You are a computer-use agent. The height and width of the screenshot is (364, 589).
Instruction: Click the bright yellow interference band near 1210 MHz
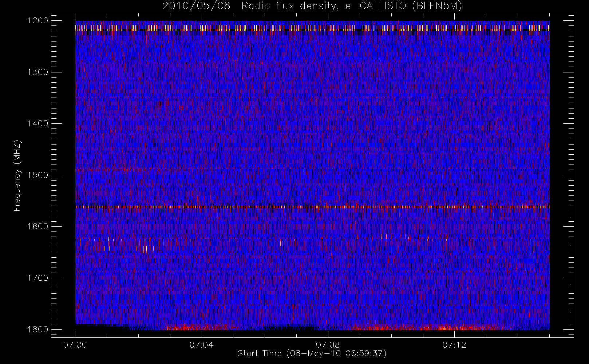[x=312, y=28]
